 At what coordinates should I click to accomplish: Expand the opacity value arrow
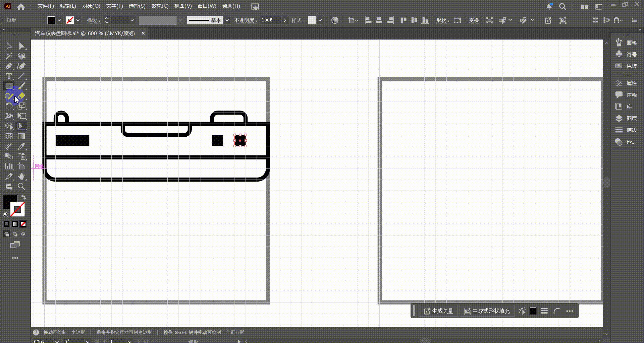pos(285,20)
